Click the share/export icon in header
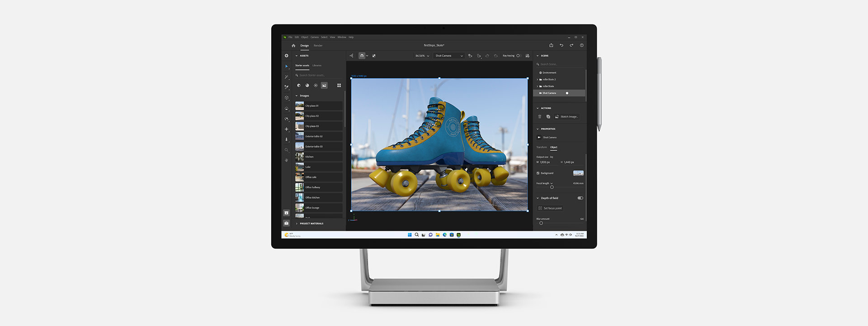Viewport: 868px width, 326px height. (551, 45)
